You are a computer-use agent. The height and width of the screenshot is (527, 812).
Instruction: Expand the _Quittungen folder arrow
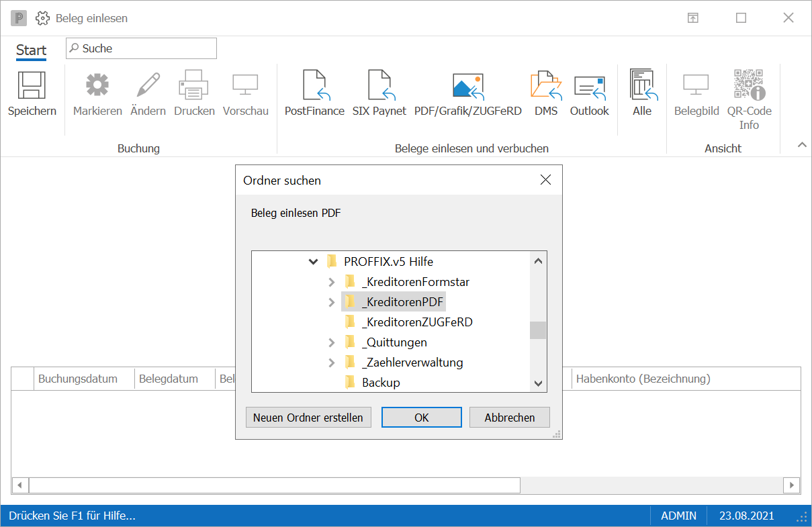pos(331,342)
